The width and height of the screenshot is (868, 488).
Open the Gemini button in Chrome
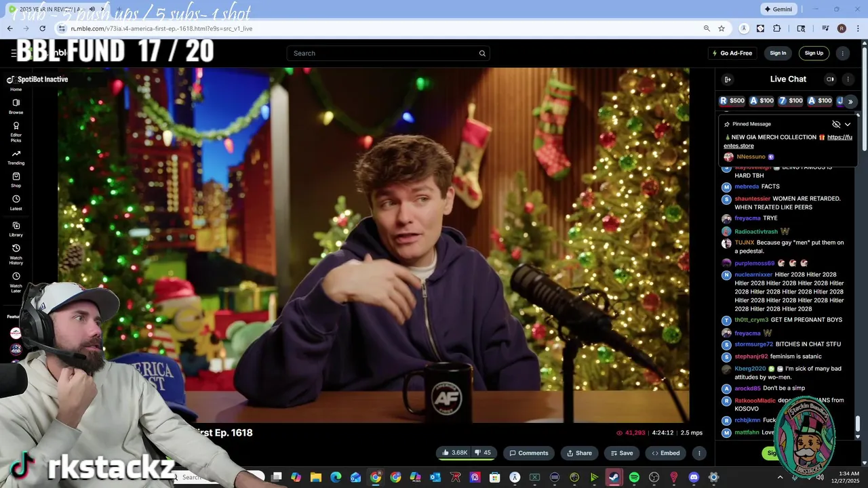point(778,9)
